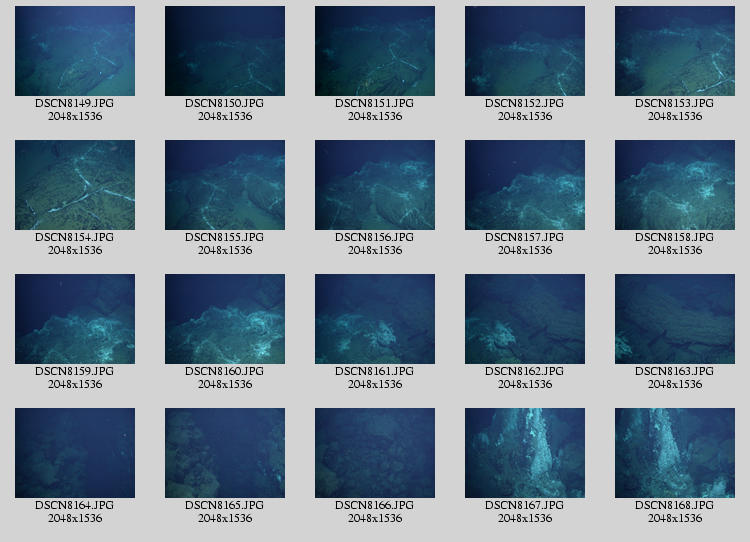
Task: Click the DSCN8152.JPG photo thumbnail
Action: 525,51
